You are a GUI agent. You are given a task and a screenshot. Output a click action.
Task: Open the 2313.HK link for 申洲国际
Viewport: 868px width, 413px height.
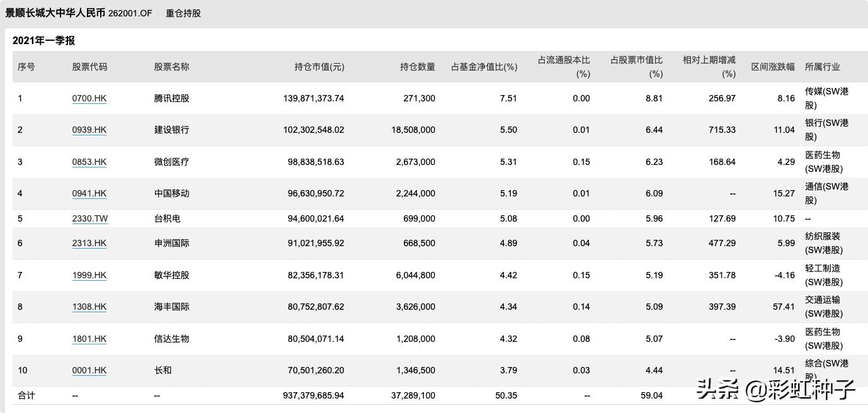coord(89,243)
